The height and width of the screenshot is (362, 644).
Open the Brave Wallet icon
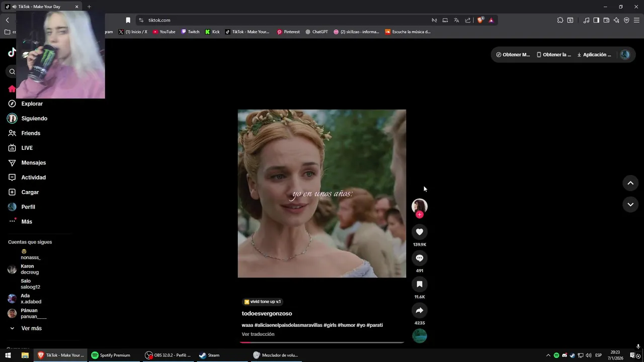(x=606, y=20)
